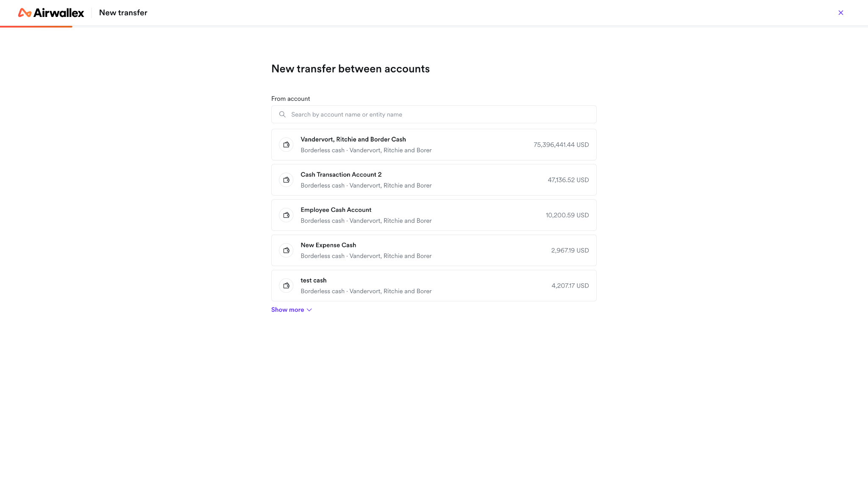The image size is (868, 488).
Task: Close the New transfer dialog
Action: 841,13
